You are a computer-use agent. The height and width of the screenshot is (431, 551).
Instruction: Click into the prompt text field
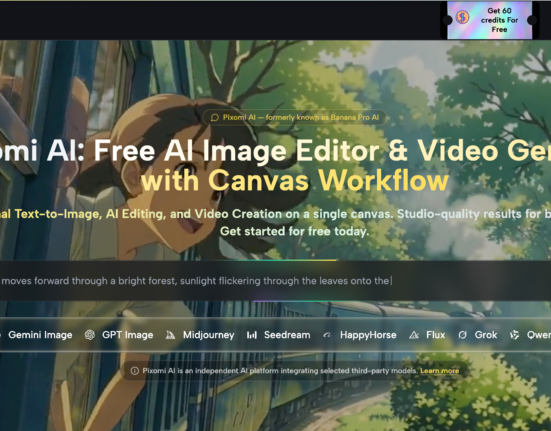[x=276, y=281]
